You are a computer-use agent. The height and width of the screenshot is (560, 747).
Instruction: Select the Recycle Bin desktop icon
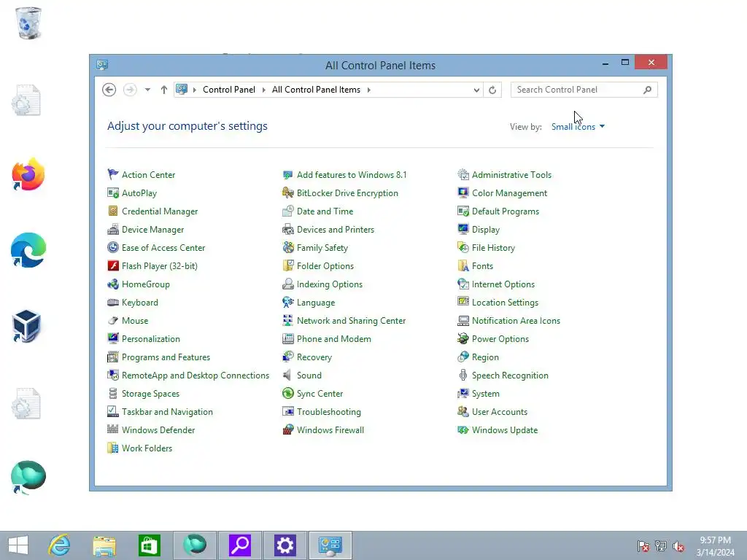tap(28, 23)
